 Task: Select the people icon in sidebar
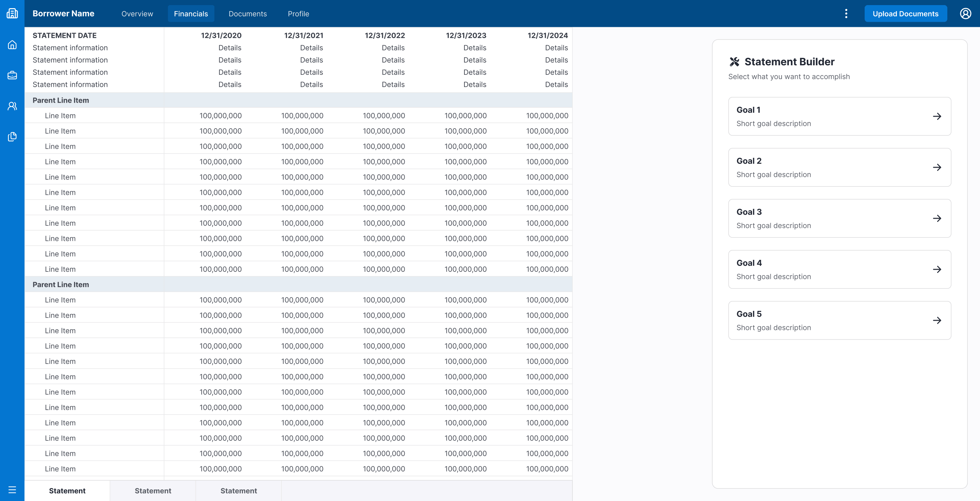coord(12,106)
